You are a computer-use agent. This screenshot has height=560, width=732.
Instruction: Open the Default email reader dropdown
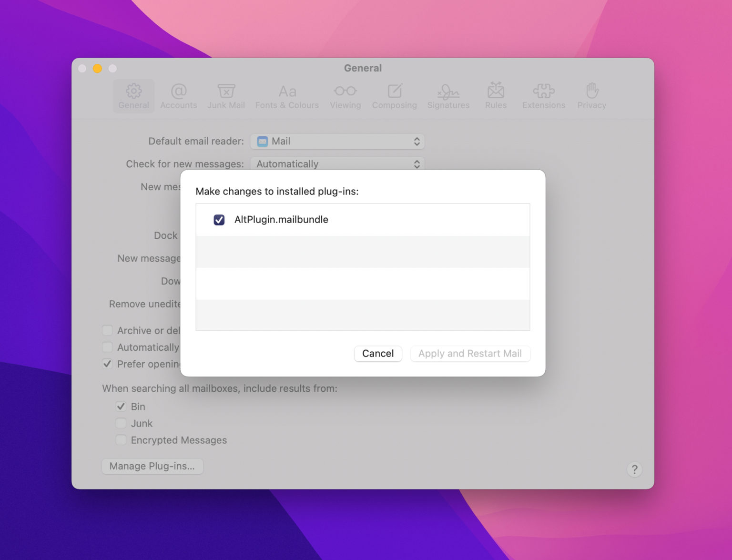[337, 141]
